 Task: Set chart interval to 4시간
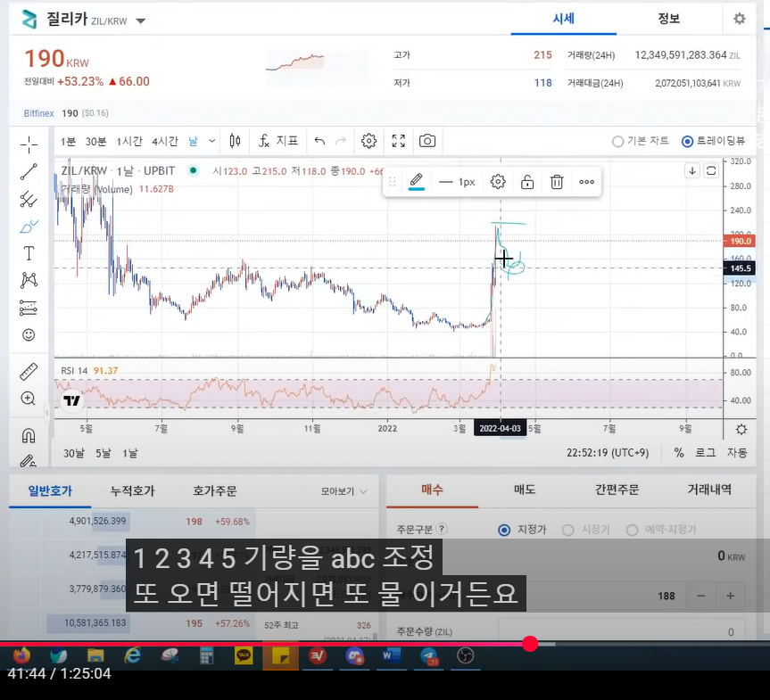point(164,142)
